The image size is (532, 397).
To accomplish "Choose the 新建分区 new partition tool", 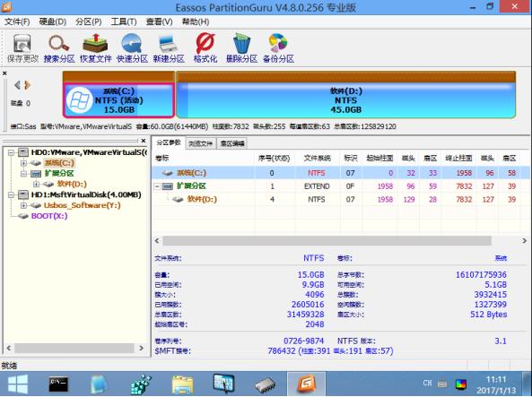I will coord(169,48).
